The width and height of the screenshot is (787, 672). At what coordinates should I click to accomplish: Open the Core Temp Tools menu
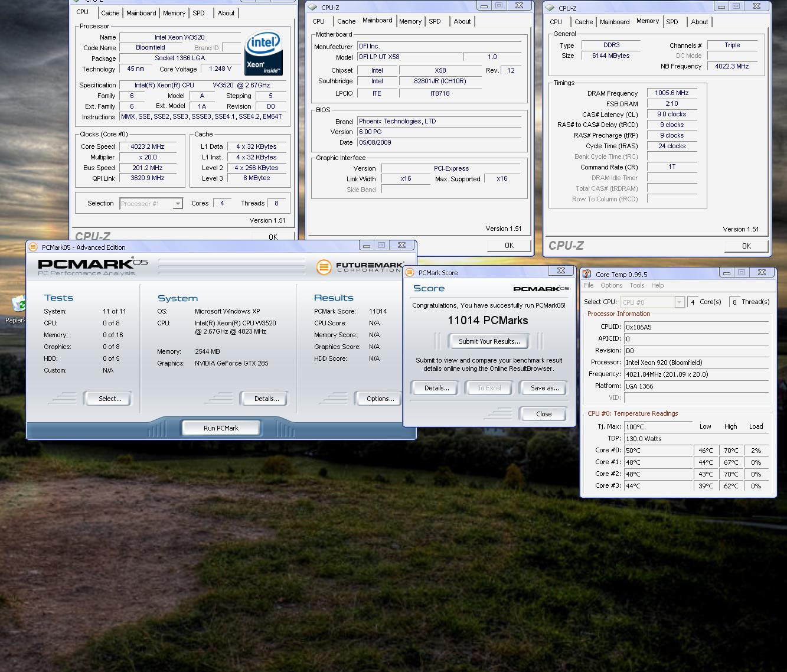[x=637, y=285]
